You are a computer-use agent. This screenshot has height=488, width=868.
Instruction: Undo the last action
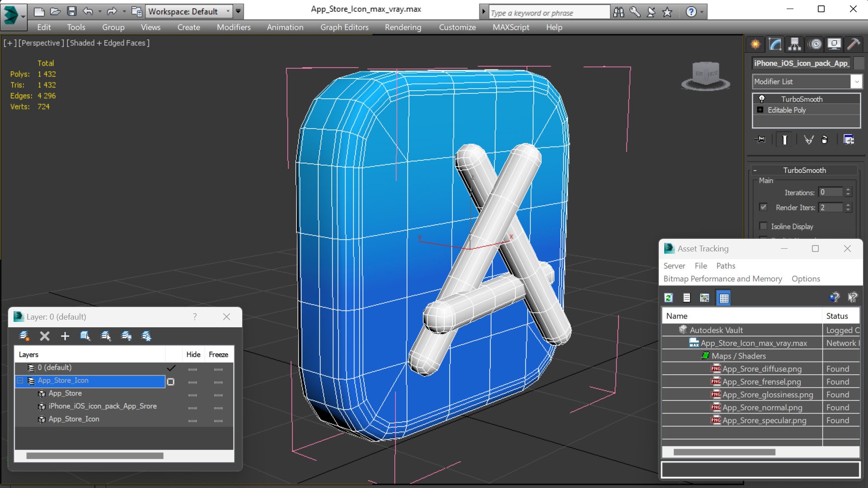click(88, 11)
